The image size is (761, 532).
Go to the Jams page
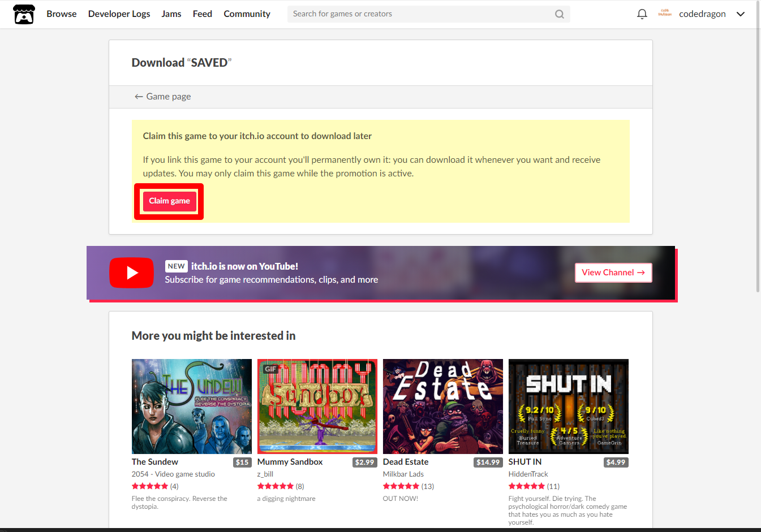click(171, 14)
